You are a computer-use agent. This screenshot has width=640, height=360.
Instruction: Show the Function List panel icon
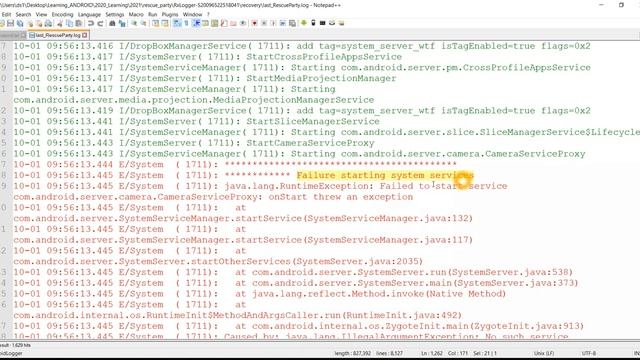pos(224,23)
